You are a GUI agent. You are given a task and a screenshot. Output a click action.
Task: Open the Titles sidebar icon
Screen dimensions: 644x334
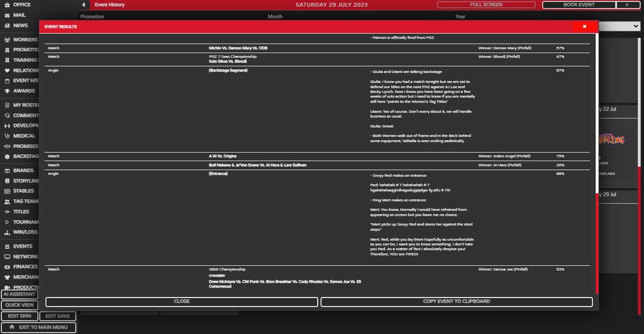[x=8, y=212]
